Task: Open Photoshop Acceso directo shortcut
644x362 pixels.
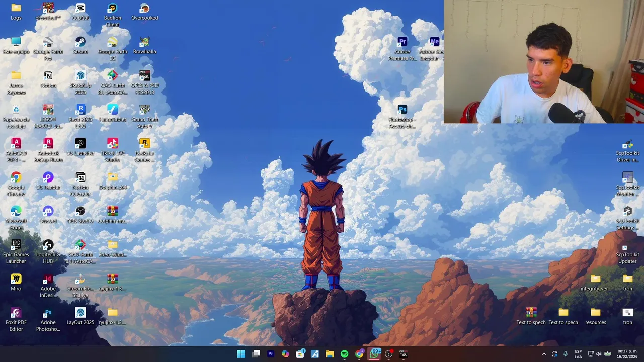Action: (403, 116)
